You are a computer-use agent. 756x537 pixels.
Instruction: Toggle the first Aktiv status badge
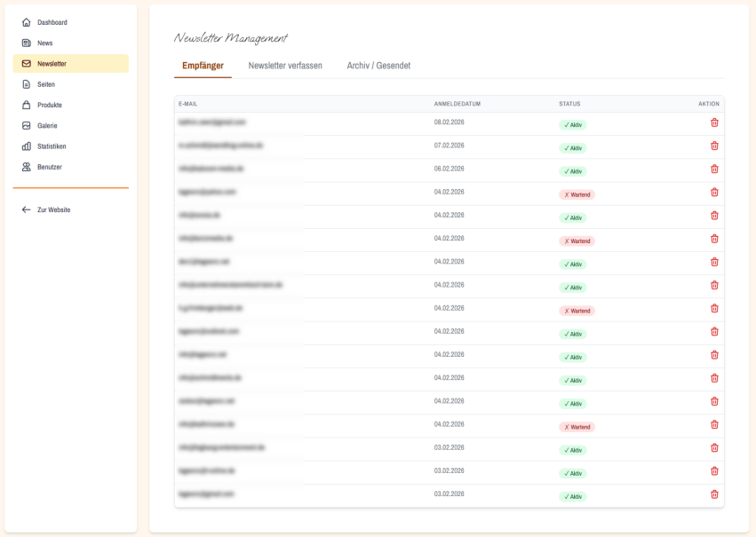tap(572, 124)
